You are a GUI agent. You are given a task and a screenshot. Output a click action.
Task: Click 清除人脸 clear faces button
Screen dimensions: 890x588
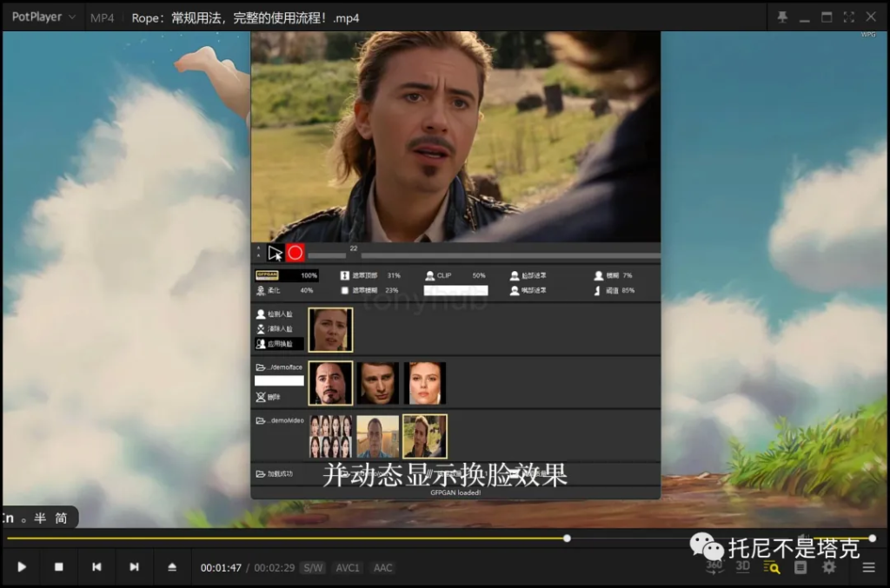pos(275,329)
